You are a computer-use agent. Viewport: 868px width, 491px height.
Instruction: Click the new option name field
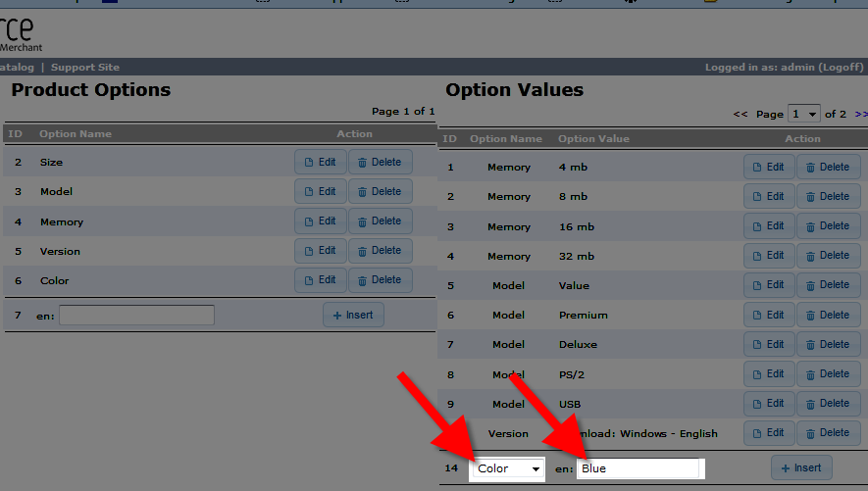[x=136, y=315]
